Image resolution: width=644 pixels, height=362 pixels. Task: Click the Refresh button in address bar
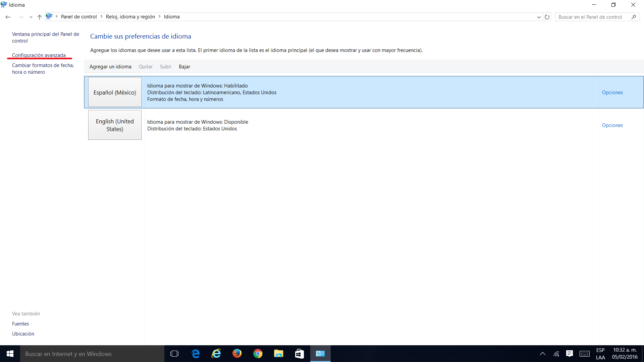coord(547,17)
